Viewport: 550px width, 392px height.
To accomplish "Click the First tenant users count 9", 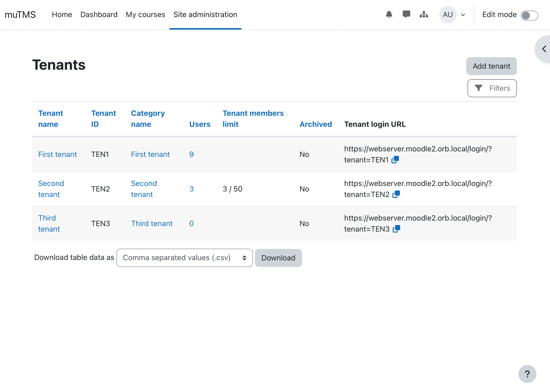I will tap(191, 155).
